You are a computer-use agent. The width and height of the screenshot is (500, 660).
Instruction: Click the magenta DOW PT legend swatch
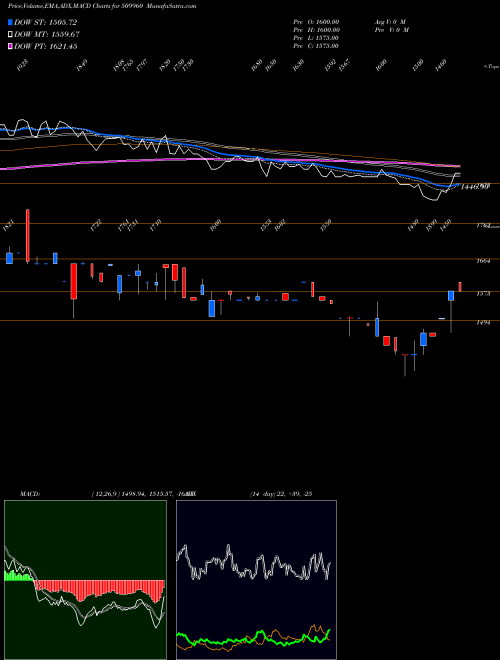(10, 46)
